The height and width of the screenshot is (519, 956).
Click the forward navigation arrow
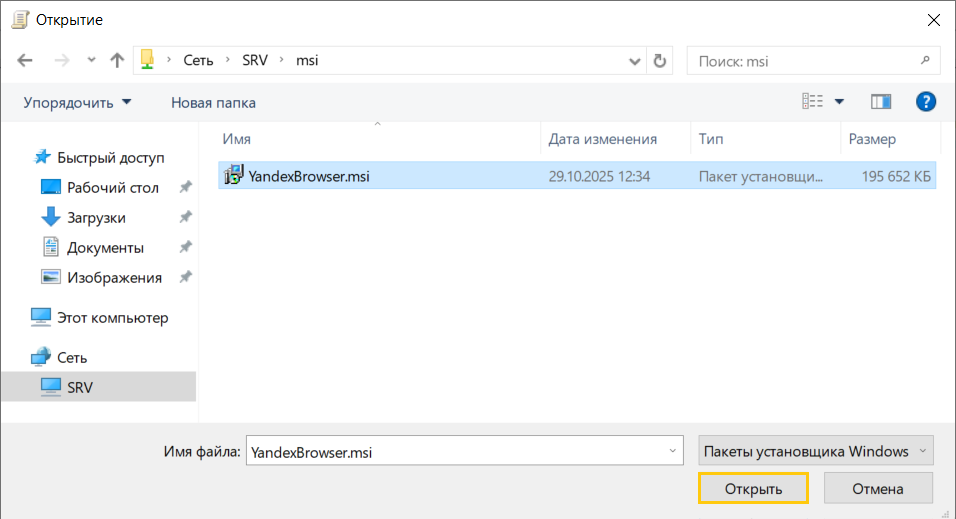pyautogui.click(x=62, y=60)
